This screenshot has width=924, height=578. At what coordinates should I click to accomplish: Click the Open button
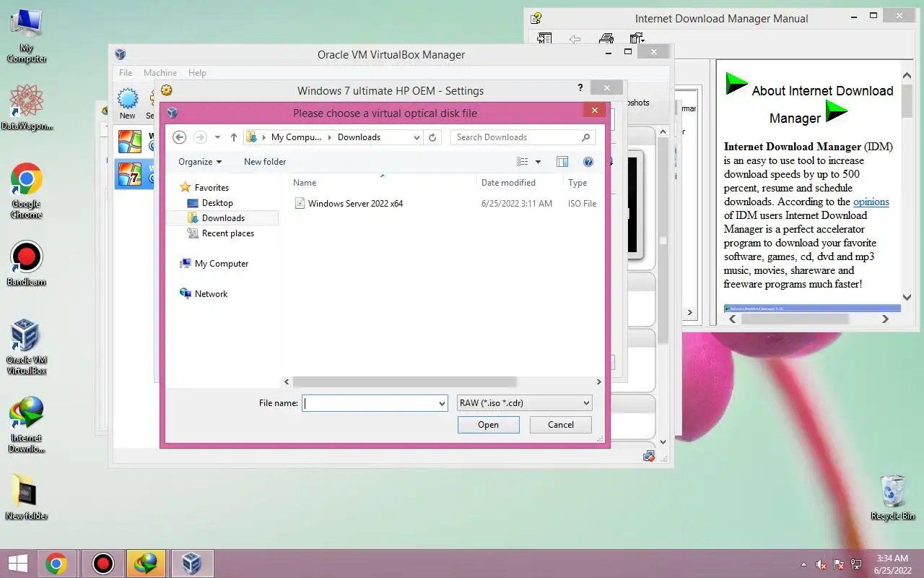tap(489, 425)
